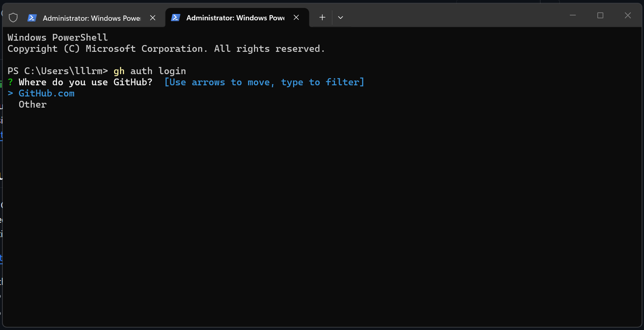Click the 'Where do you use GitHub?' prompt
The height and width of the screenshot is (330, 644).
click(85, 82)
